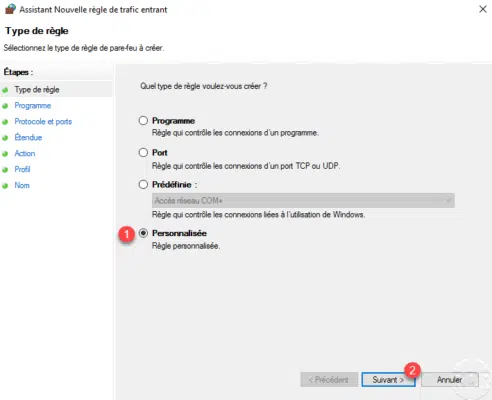Click the green bullet beside Profil step
The height and width of the screenshot is (400, 492).
[5, 170]
